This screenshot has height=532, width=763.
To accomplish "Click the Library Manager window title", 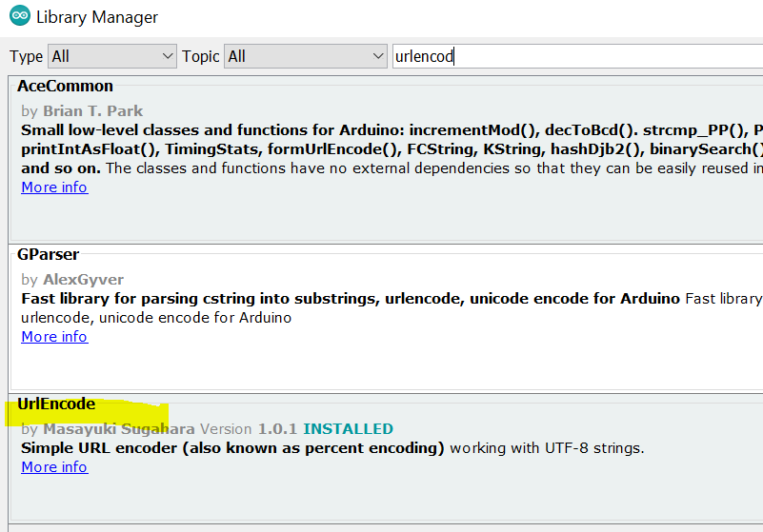I will tap(97, 17).
